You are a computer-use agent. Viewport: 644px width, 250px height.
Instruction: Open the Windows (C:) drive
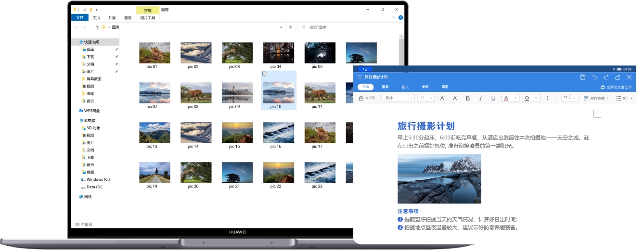click(95, 179)
